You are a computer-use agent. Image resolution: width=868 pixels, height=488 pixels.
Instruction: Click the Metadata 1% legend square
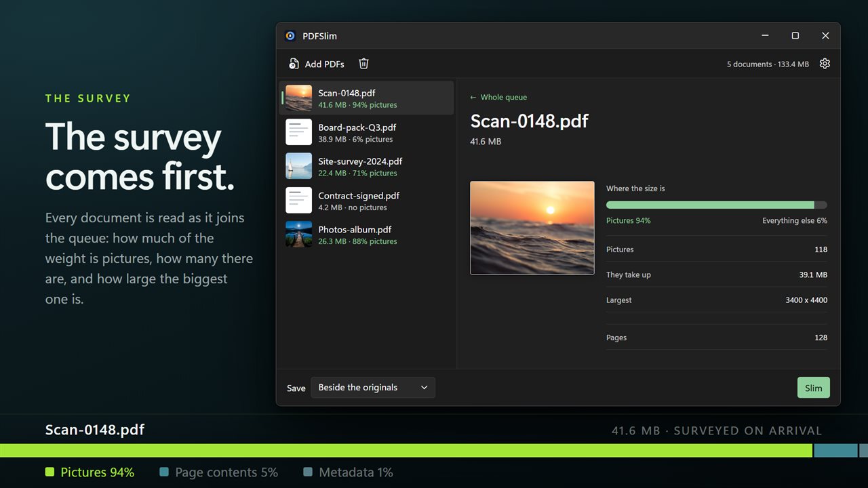(x=308, y=472)
